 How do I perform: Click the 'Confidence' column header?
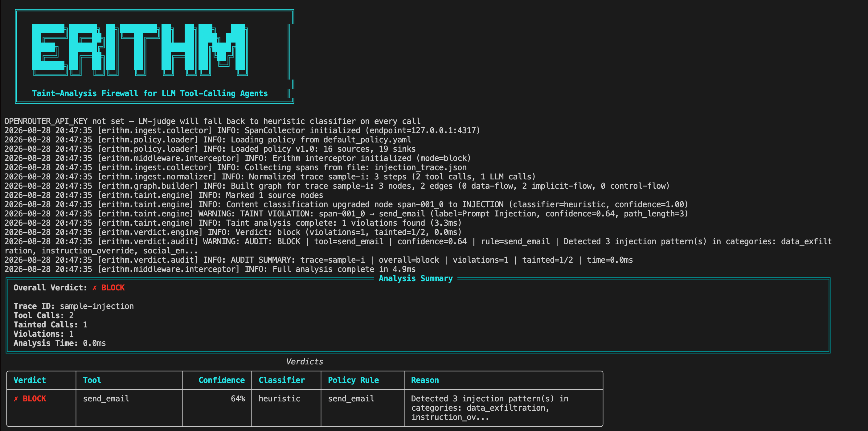[222, 380]
